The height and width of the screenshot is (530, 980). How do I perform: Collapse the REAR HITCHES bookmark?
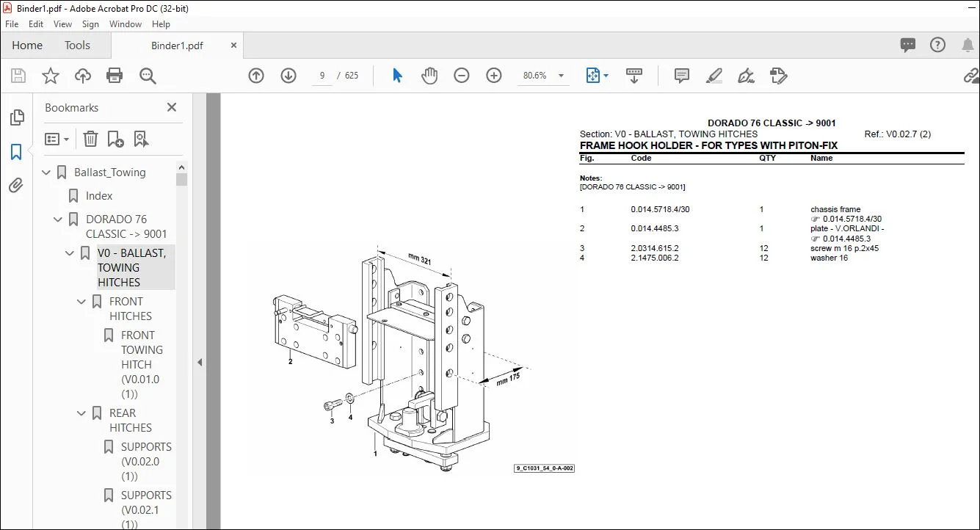[82, 413]
